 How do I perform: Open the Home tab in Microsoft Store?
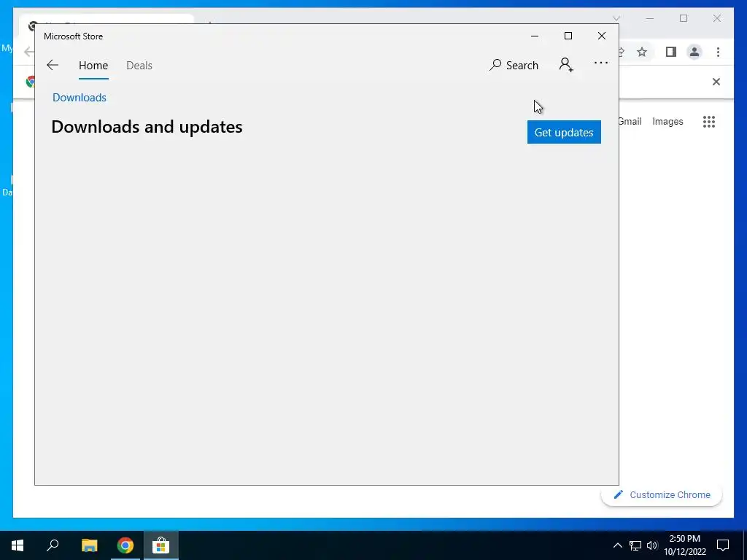coord(93,65)
